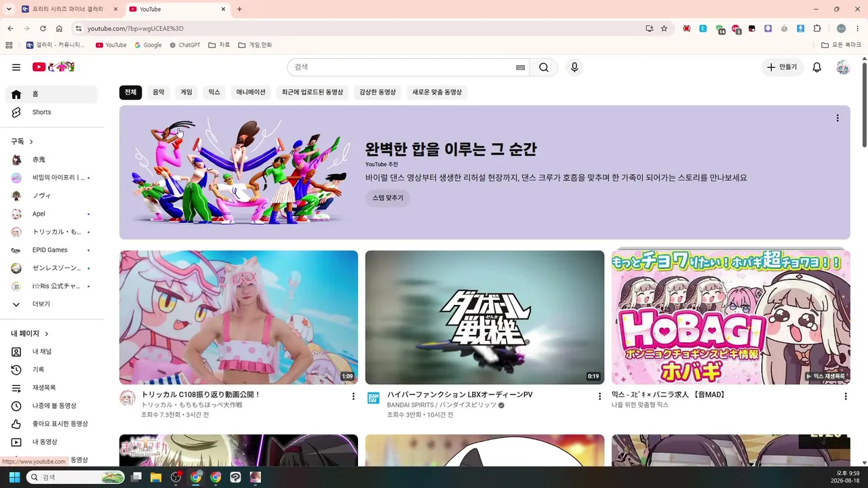Open 나중에 볼 동영상 list

pyautogui.click(x=52, y=406)
